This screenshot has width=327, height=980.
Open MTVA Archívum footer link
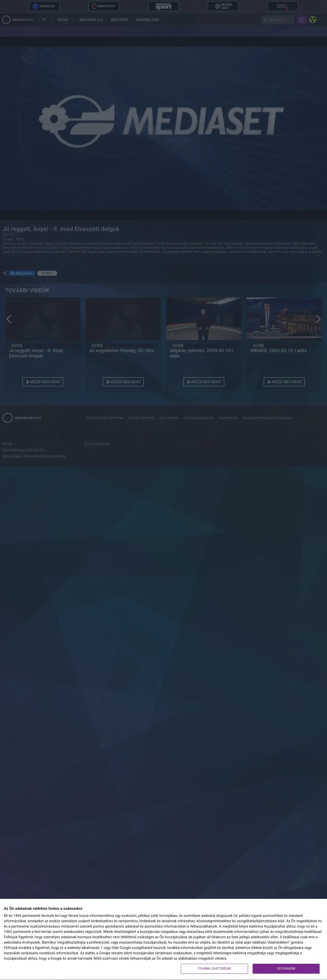97,444
